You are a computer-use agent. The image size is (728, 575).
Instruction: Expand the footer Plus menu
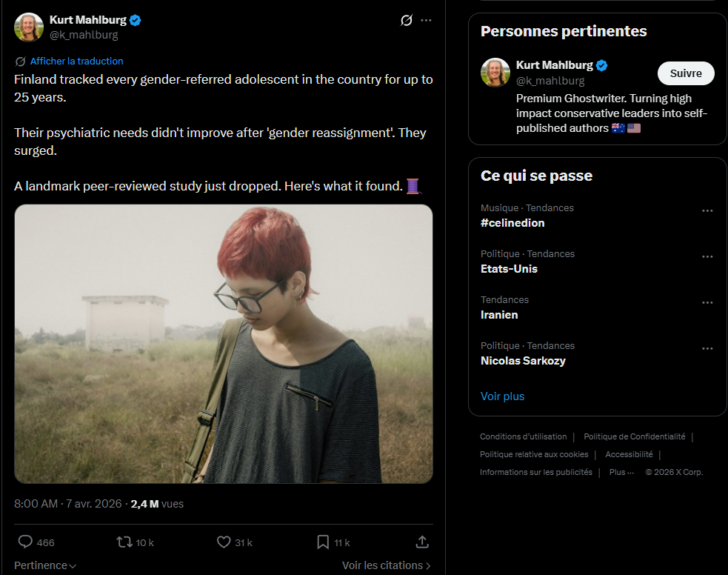(x=621, y=472)
